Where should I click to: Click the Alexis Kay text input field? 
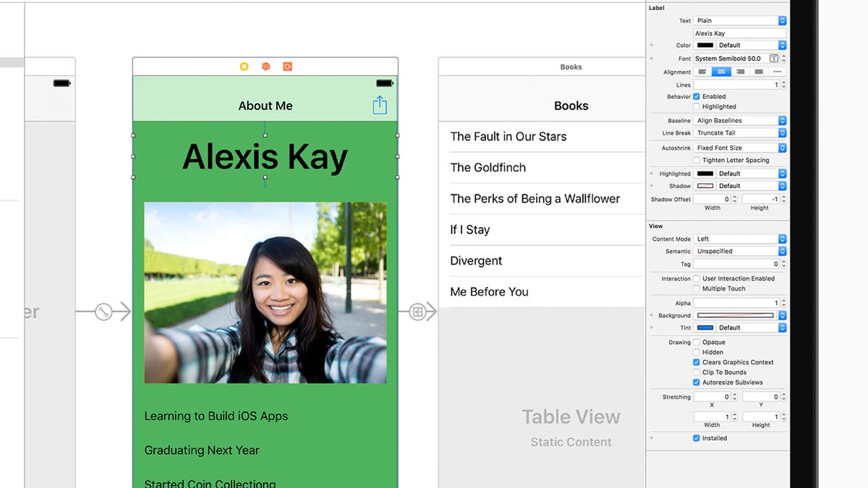click(x=739, y=33)
